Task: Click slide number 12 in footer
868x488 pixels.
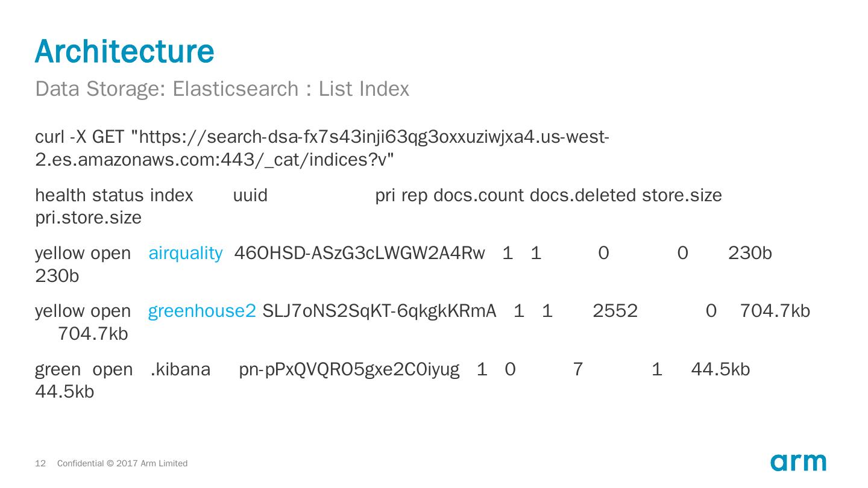Action: (40, 463)
